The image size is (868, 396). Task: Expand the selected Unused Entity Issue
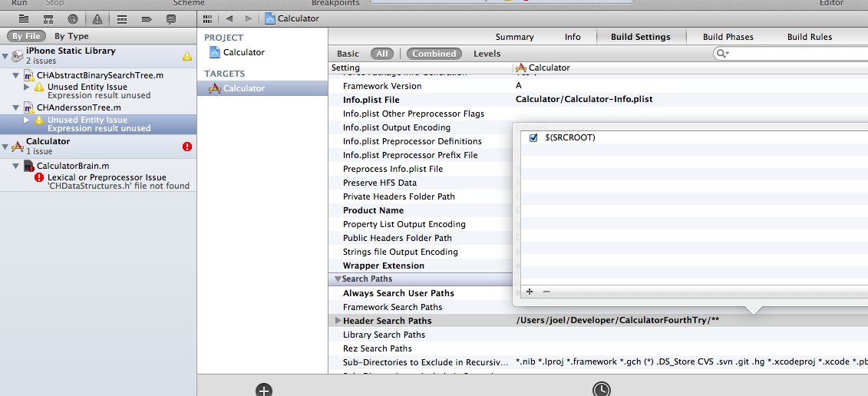click(x=27, y=120)
